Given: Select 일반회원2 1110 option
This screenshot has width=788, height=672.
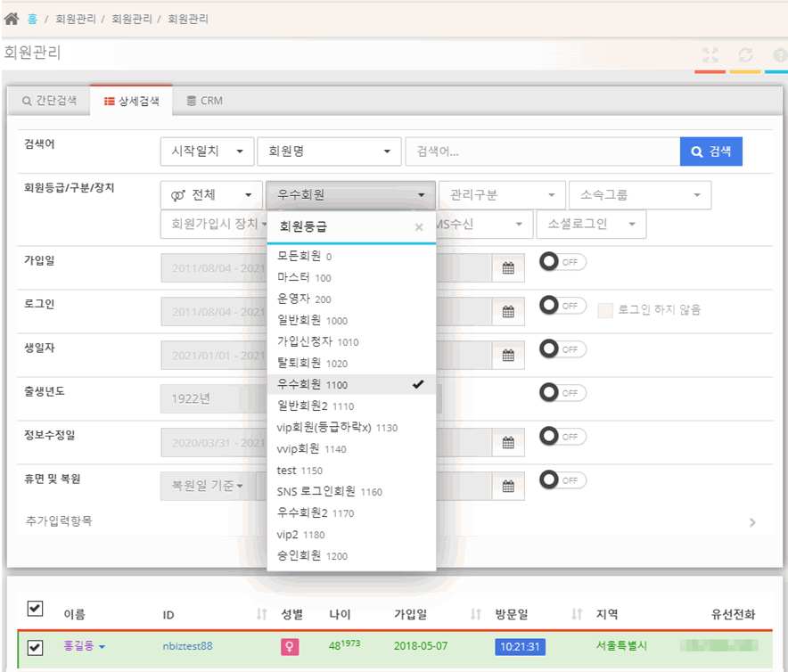Looking at the screenshot, I should [x=351, y=406].
